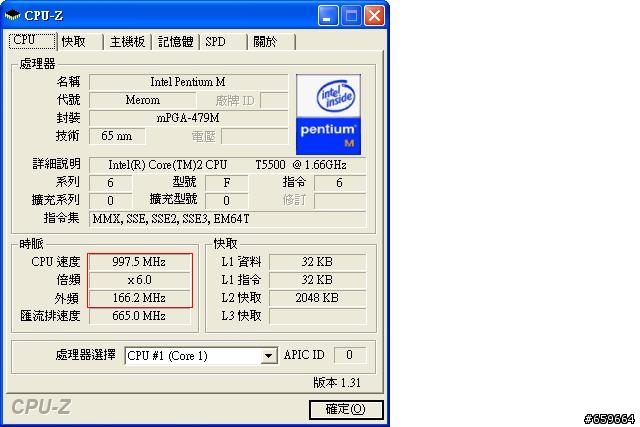Image resolution: width=640 pixels, height=427 pixels.
Task: Click the L1 指令 32 KB value
Action: coord(318,280)
